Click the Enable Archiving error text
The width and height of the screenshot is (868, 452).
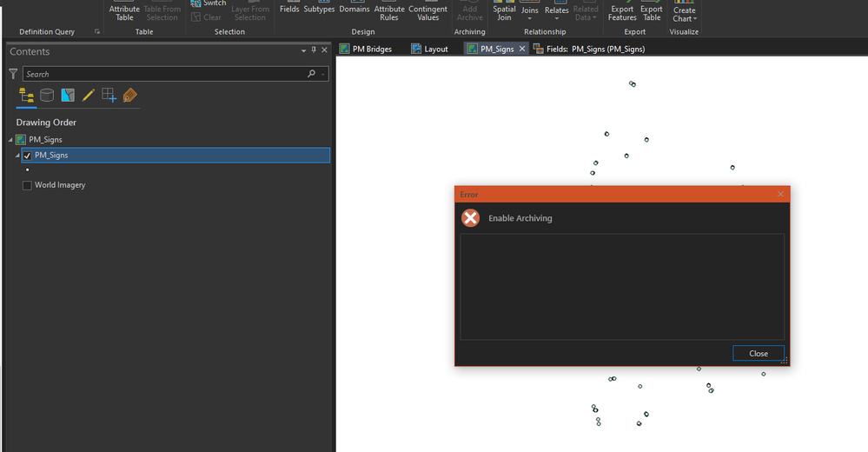[x=520, y=218]
